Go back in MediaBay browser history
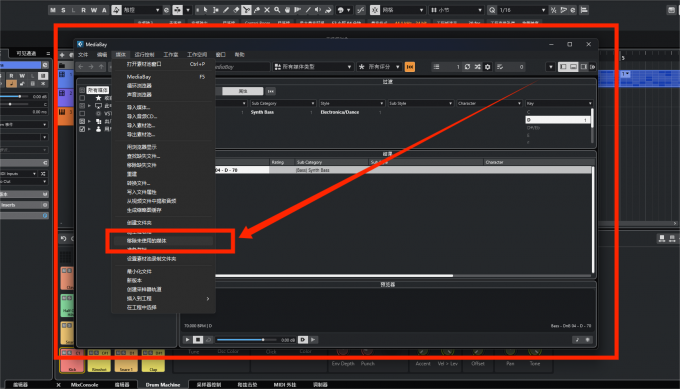The height and width of the screenshot is (389, 680). click(x=81, y=67)
